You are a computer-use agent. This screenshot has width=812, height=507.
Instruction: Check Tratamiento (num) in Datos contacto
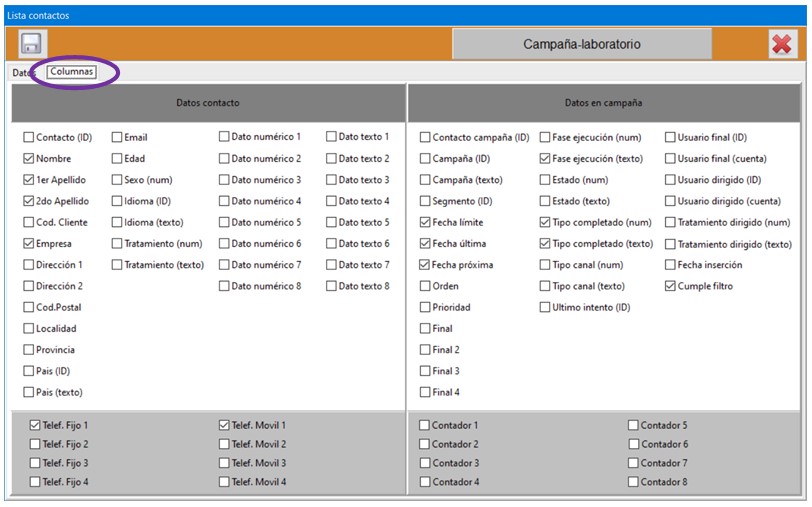(x=117, y=243)
